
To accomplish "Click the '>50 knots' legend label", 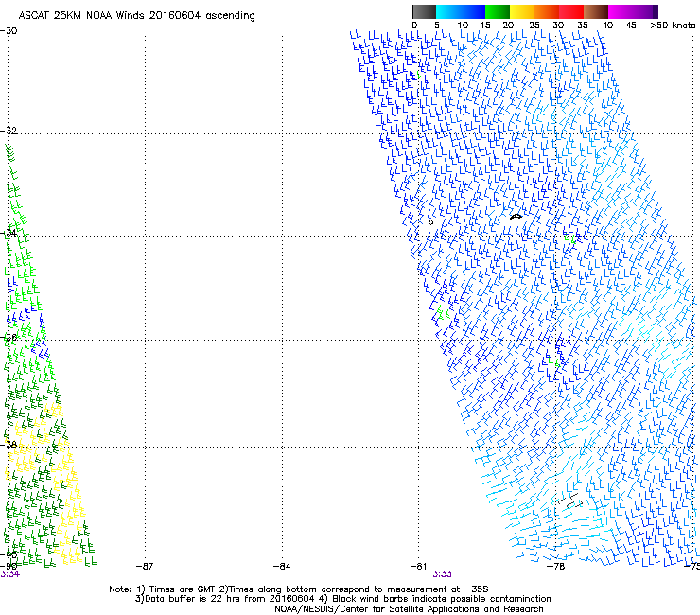I will 673,26.
